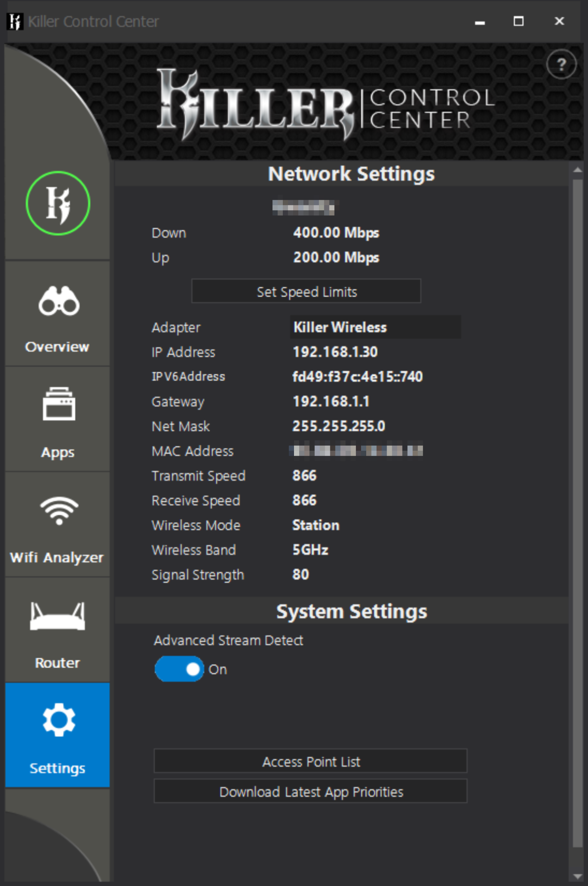588x886 pixels.
Task: Turn off Advanced Stream Detect toggle
Action: coord(179,669)
